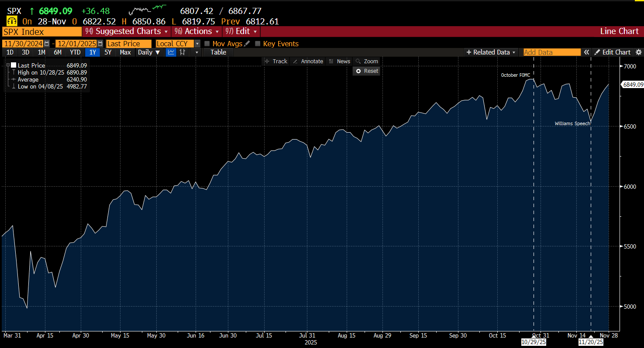The image size is (644, 348).
Task: Click the 5000 y-axis label
Action: click(x=630, y=307)
